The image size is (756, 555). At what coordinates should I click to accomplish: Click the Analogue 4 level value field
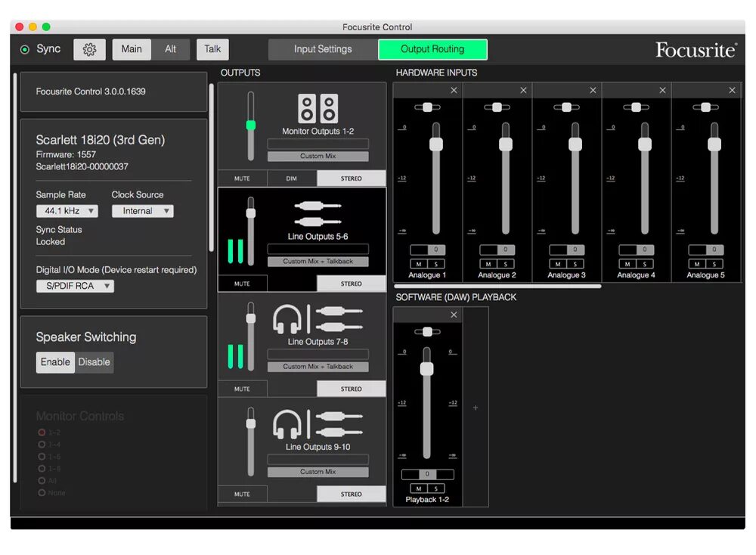636,250
